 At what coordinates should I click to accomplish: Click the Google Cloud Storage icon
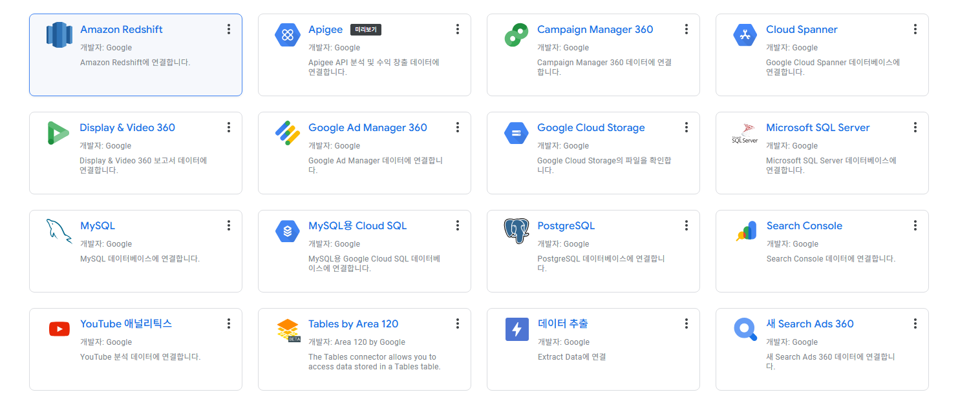click(x=517, y=132)
